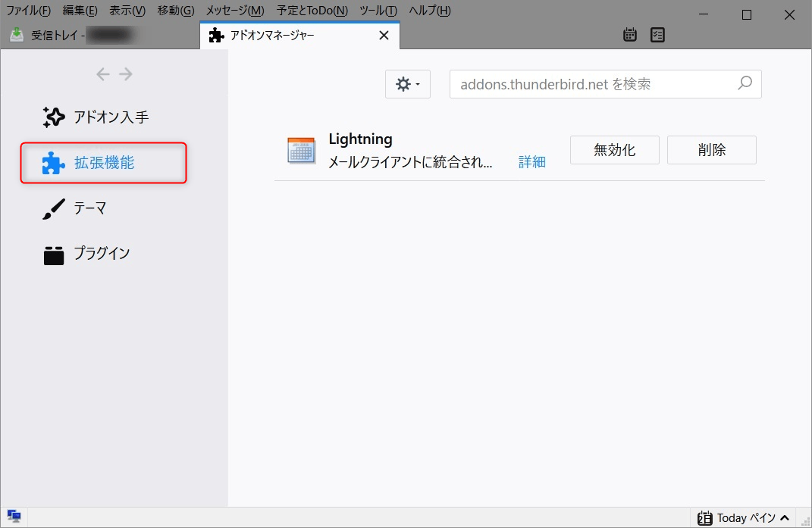Close the アドオンマネージャー tab
The width and height of the screenshot is (812, 528).
384,35
